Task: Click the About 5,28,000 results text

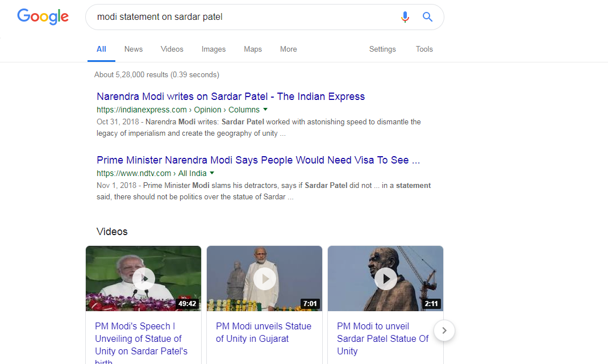Action: [x=157, y=75]
